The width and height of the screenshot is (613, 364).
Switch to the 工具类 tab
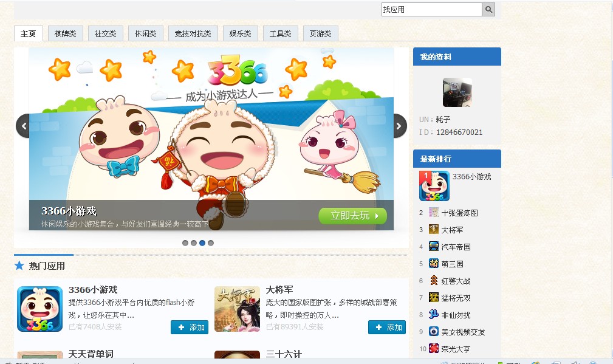click(280, 33)
